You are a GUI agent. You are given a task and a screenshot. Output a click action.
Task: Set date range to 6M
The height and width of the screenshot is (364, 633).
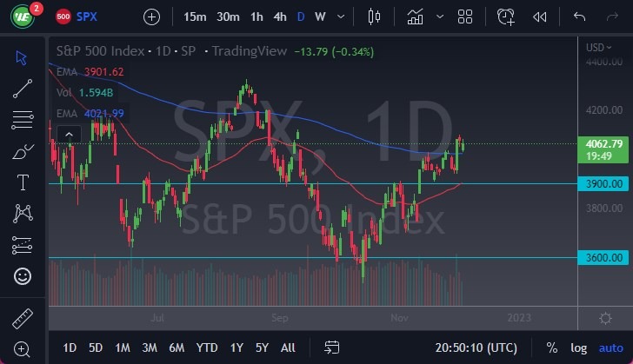[177, 347]
